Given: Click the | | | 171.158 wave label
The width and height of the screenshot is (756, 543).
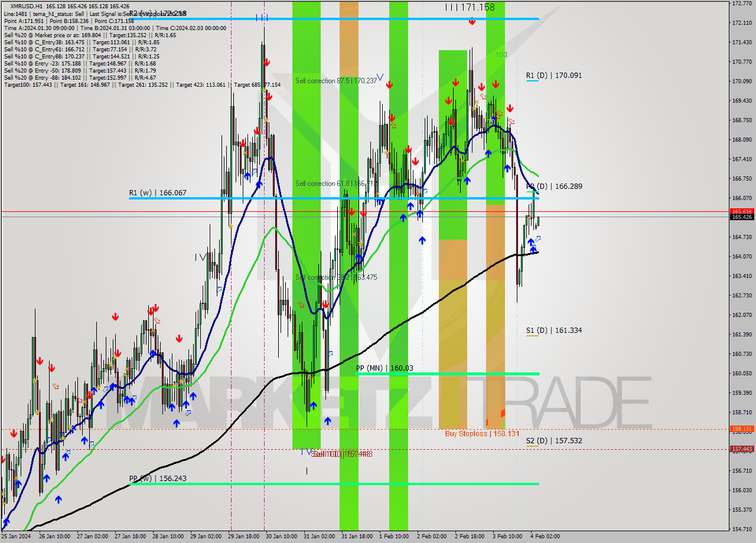Looking at the screenshot, I should point(470,8).
